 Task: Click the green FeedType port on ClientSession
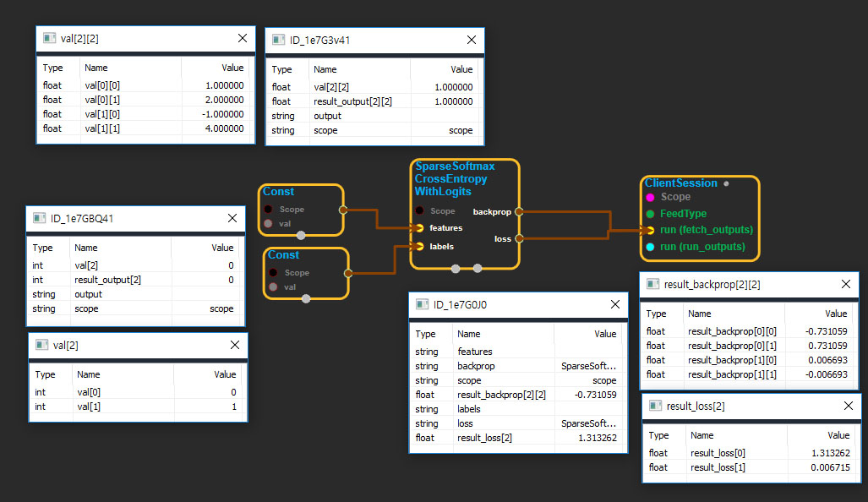[650, 214]
